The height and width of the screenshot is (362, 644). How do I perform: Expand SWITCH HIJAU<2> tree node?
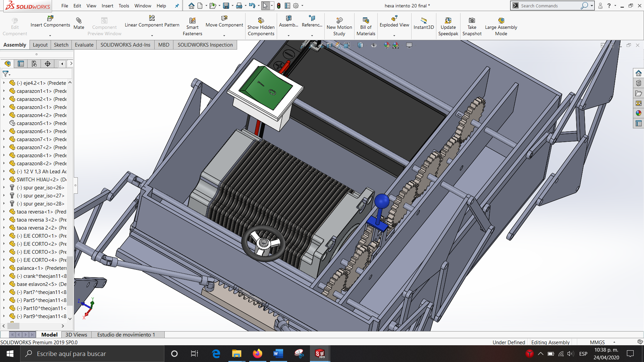point(4,179)
